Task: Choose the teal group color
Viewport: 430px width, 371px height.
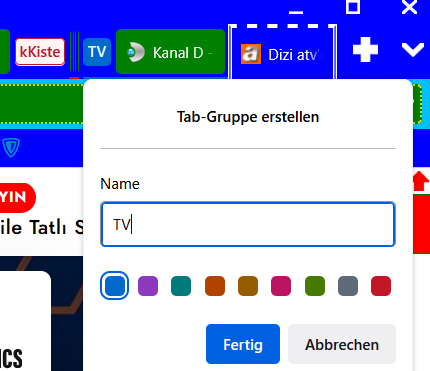Action: (x=181, y=286)
